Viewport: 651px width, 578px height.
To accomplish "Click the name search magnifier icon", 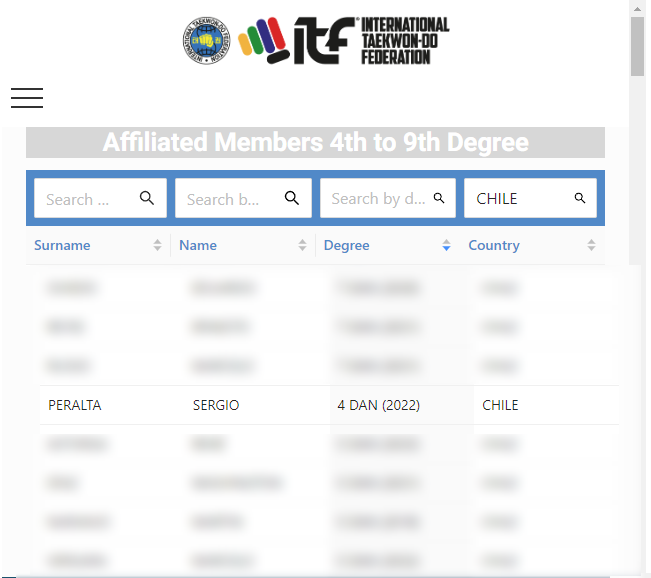I will (292, 198).
